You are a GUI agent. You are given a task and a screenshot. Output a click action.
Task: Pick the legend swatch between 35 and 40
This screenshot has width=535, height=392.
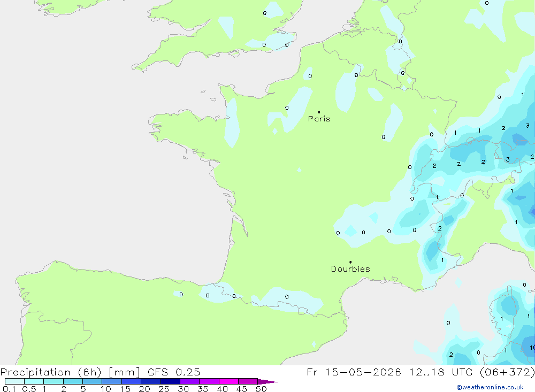click(x=209, y=381)
